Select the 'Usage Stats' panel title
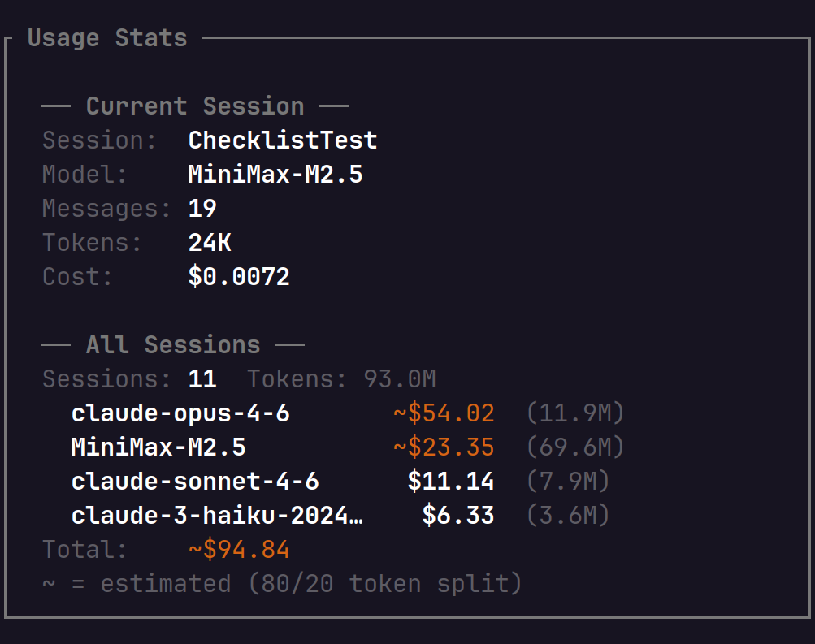The image size is (815, 644). (x=107, y=38)
